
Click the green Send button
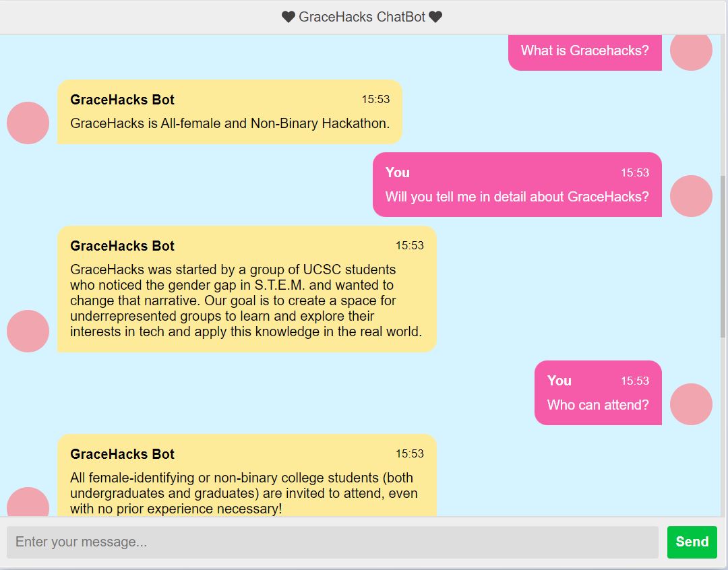[692, 542]
